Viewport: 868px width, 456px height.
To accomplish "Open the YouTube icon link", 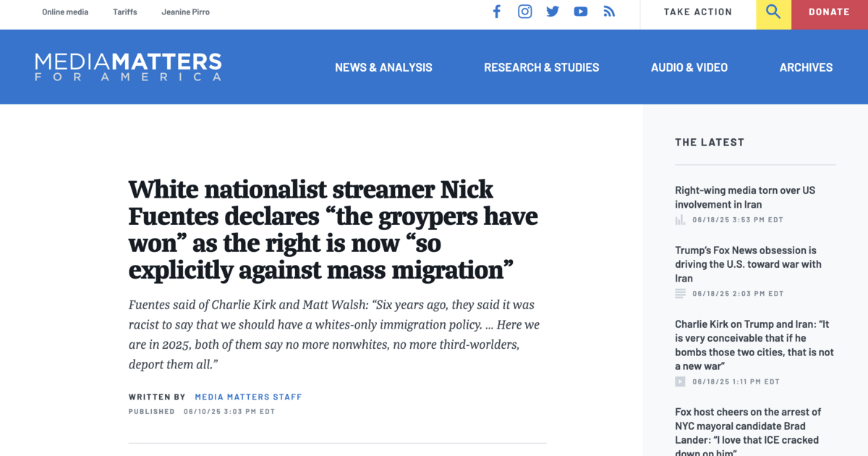I will [x=581, y=12].
